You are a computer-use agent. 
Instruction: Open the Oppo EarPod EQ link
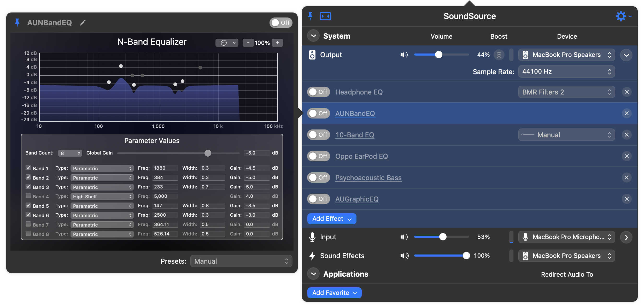pyautogui.click(x=362, y=156)
